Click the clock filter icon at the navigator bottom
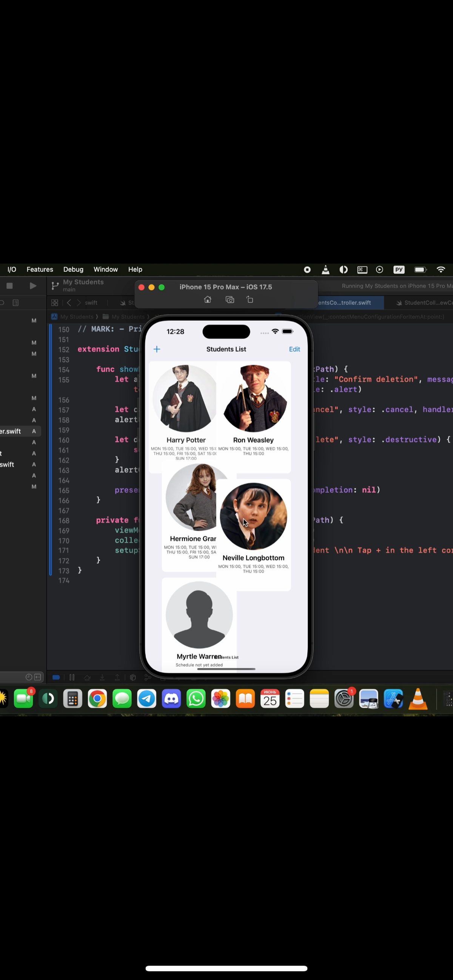 (x=29, y=677)
